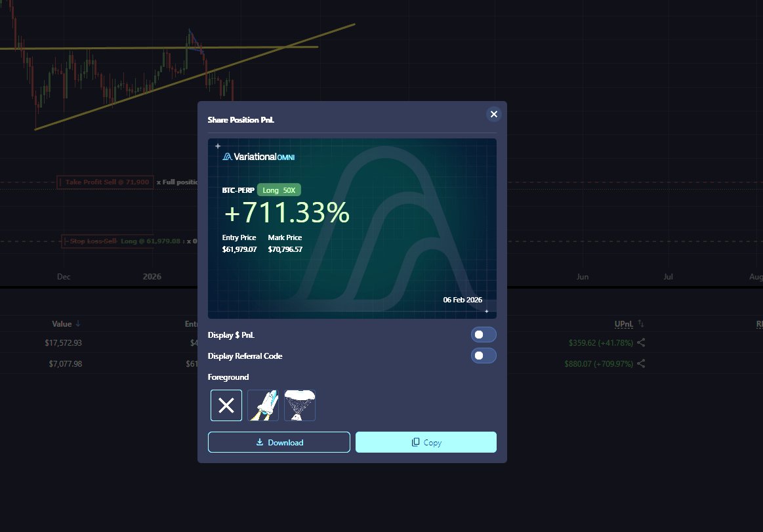Select the X option to remove the foreground
This screenshot has height=532, width=763.
pyautogui.click(x=226, y=405)
